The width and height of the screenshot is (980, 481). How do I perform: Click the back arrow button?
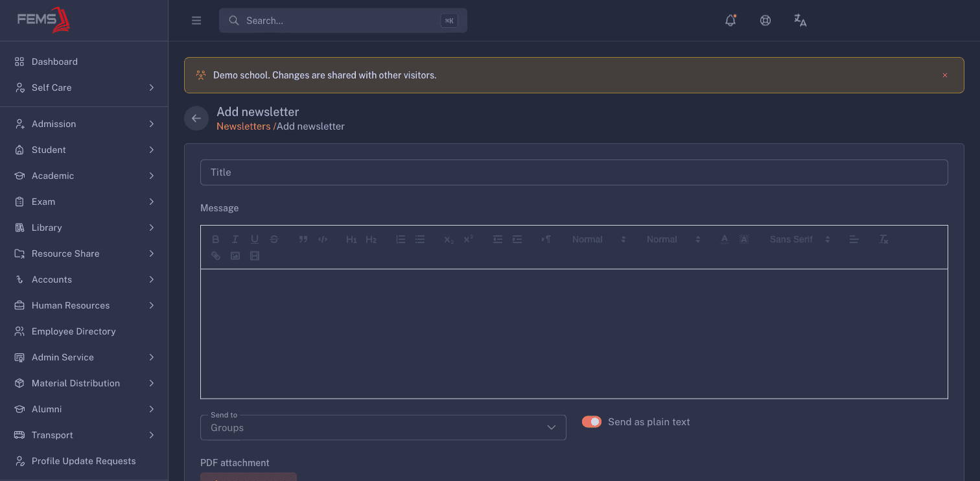[x=196, y=118]
